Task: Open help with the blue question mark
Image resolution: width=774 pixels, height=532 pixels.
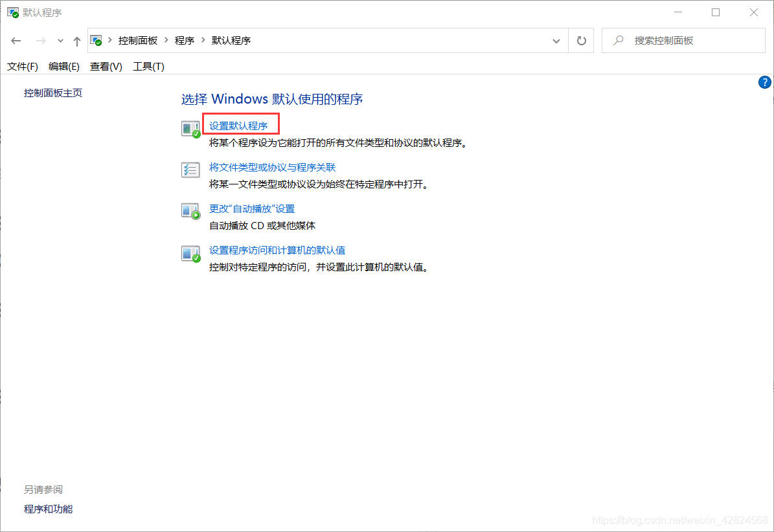Action: [x=765, y=82]
